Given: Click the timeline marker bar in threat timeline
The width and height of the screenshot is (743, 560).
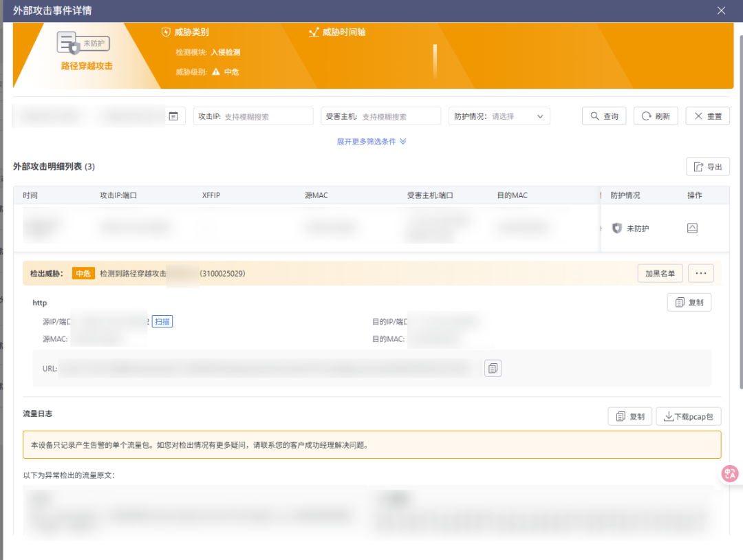Looking at the screenshot, I should pos(435,61).
